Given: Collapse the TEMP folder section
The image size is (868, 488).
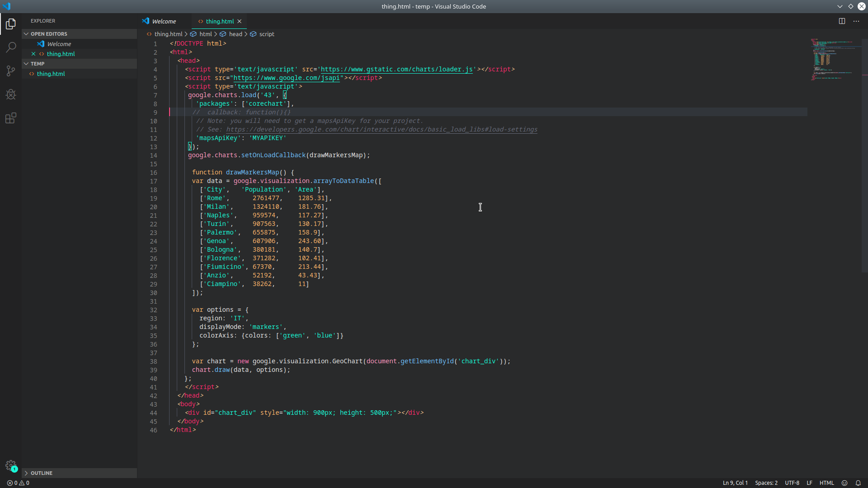Looking at the screenshot, I should pos(80,64).
